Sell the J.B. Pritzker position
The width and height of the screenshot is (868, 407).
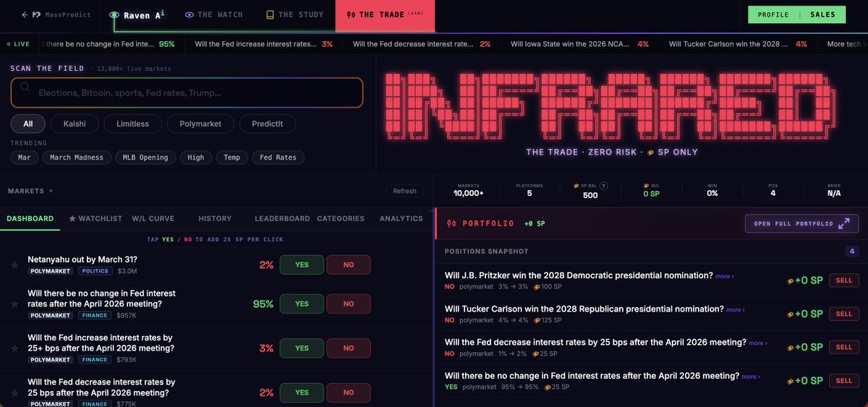(843, 280)
